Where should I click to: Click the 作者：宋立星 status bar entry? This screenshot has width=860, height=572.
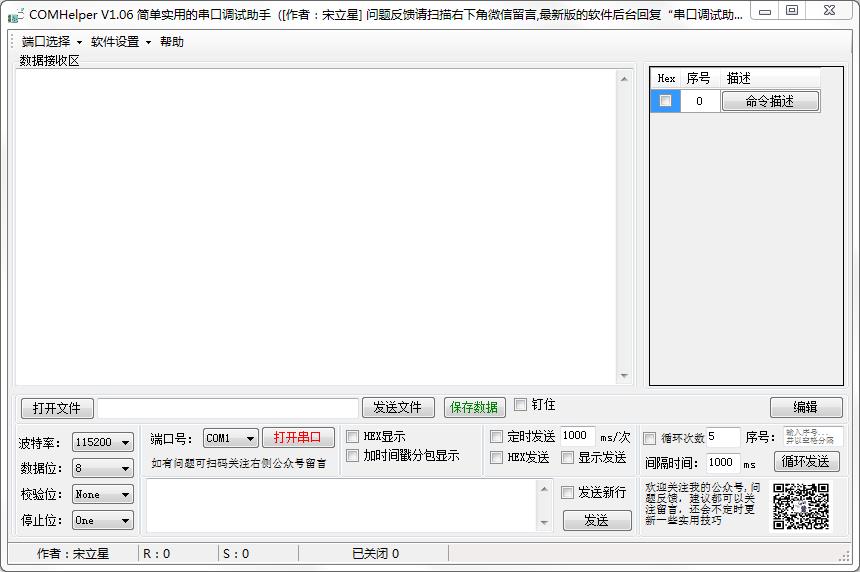click(x=73, y=554)
